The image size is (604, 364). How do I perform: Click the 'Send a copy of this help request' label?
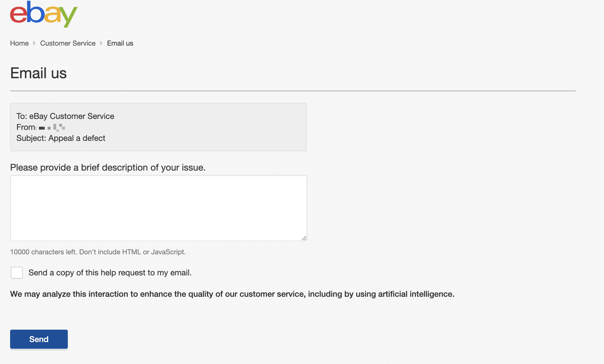(110, 273)
